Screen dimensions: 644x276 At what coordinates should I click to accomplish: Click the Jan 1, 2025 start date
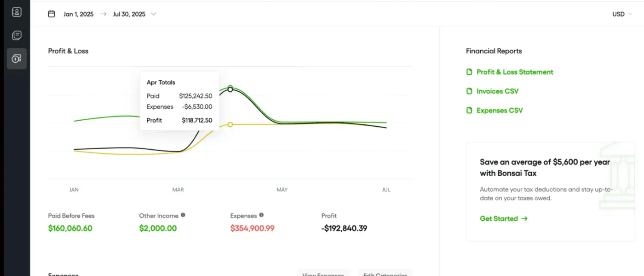pos(78,14)
